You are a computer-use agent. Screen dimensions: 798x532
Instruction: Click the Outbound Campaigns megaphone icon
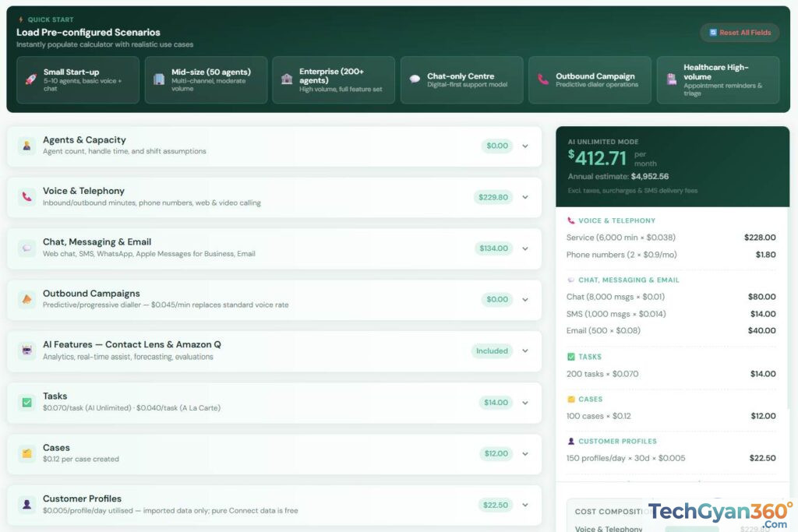(x=27, y=300)
